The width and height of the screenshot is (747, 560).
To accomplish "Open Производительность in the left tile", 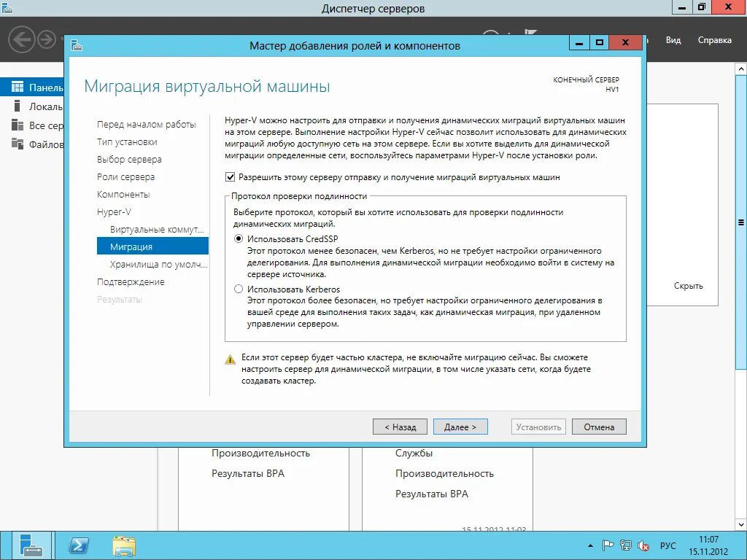I will (x=260, y=454).
